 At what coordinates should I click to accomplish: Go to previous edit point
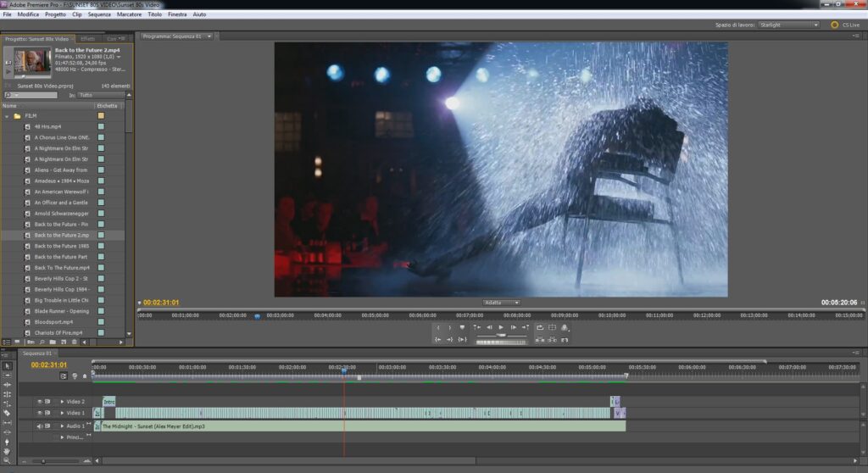(x=477, y=327)
